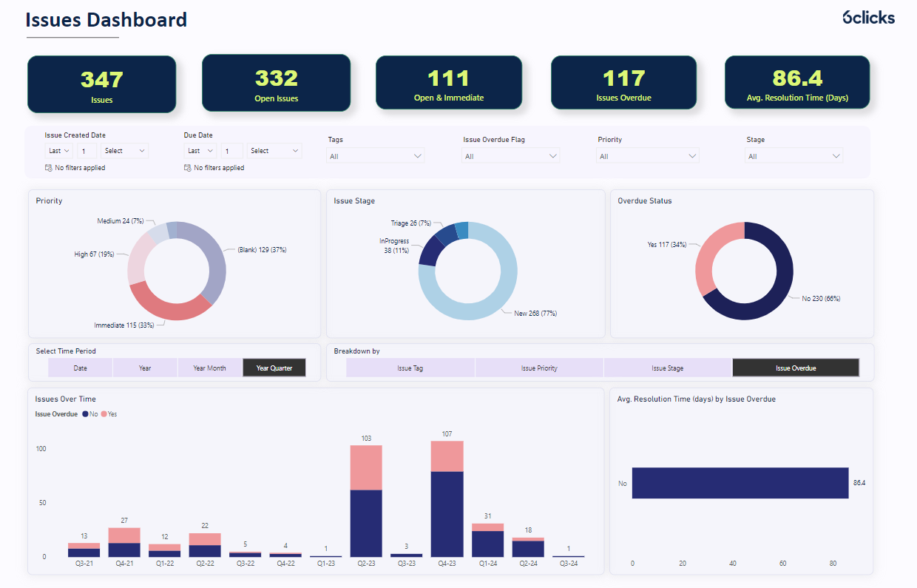Open the Priority filter dropdown
The height and width of the screenshot is (588, 917).
click(x=647, y=155)
